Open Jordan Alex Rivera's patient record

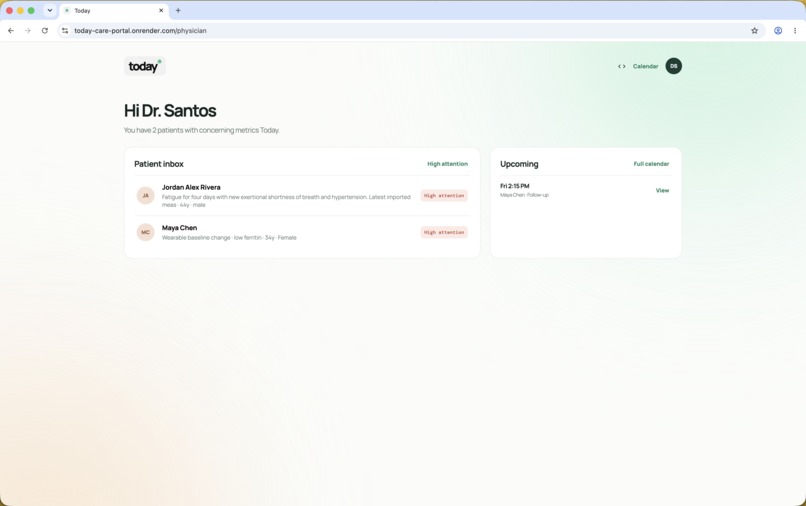click(x=302, y=195)
